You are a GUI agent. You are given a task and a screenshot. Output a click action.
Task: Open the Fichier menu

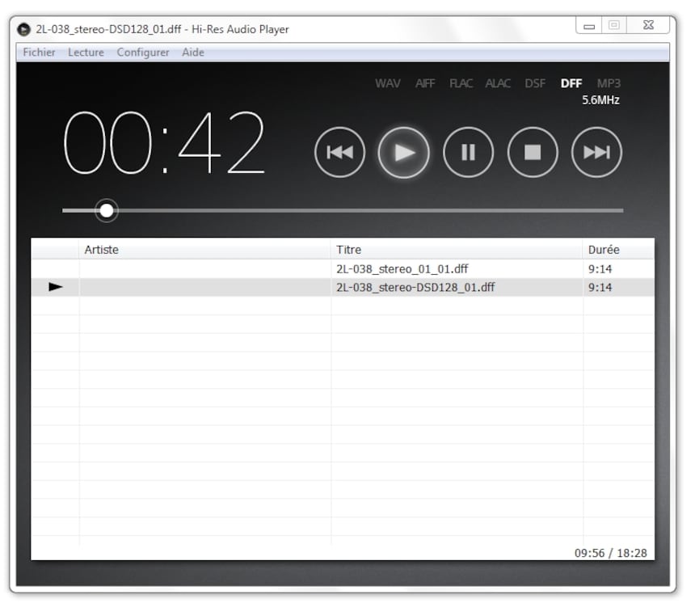(x=39, y=53)
